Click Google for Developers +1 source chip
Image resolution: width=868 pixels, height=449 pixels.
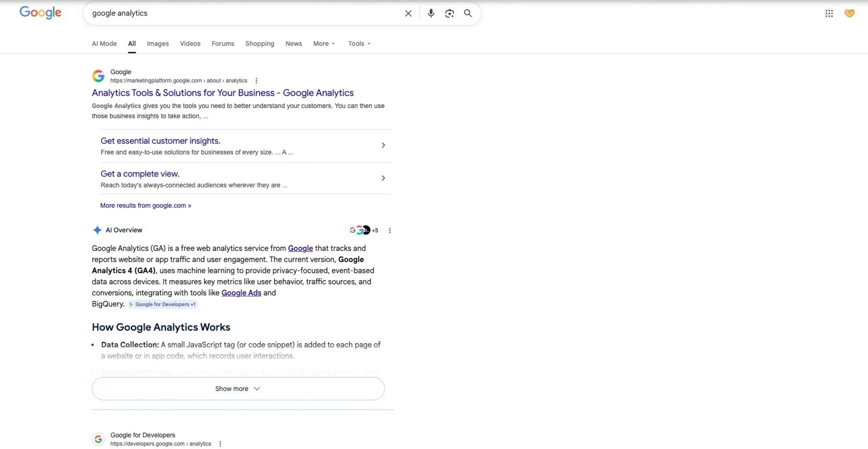pos(162,304)
